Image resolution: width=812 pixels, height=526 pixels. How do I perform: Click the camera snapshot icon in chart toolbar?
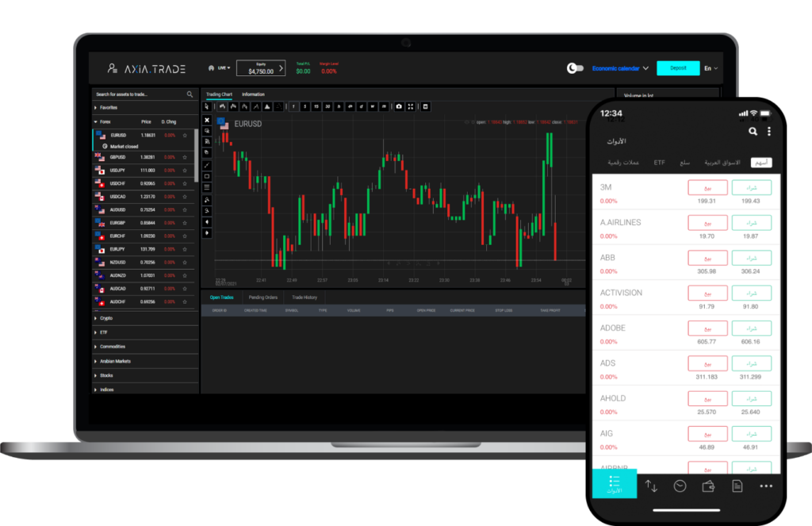[x=400, y=107]
